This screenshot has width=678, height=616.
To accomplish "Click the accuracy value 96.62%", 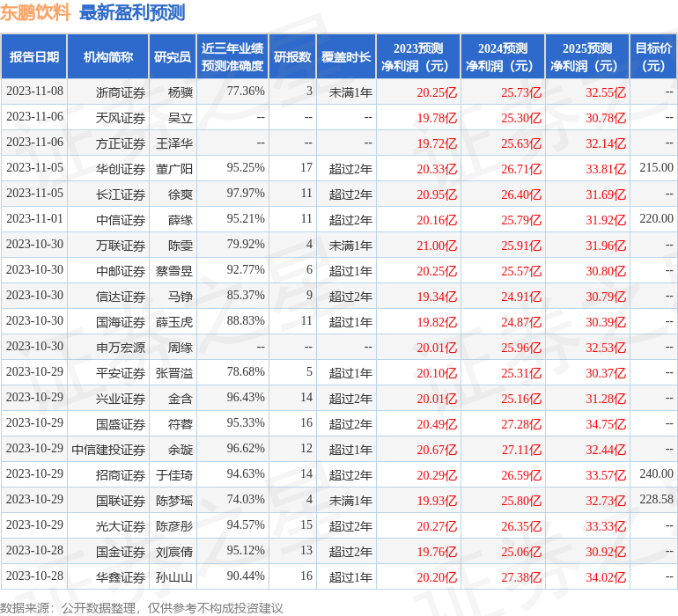I will (x=246, y=448).
